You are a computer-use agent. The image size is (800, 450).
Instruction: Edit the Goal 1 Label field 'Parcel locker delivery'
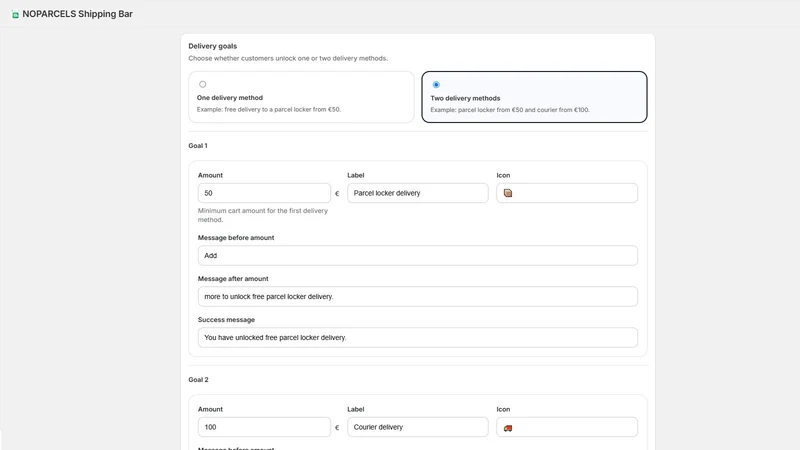tap(417, 193)
